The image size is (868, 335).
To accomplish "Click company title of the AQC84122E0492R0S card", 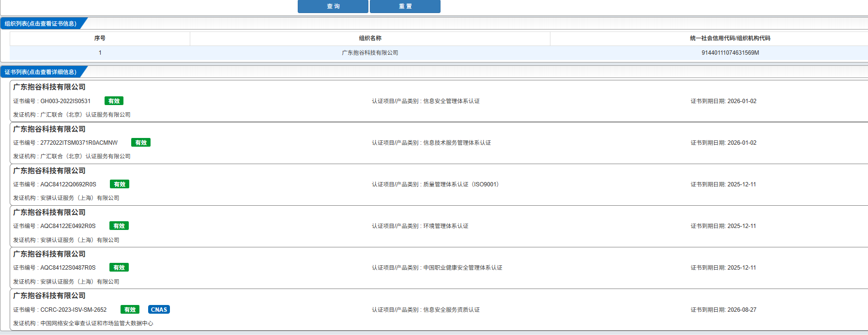I will [x=49, y=213].
